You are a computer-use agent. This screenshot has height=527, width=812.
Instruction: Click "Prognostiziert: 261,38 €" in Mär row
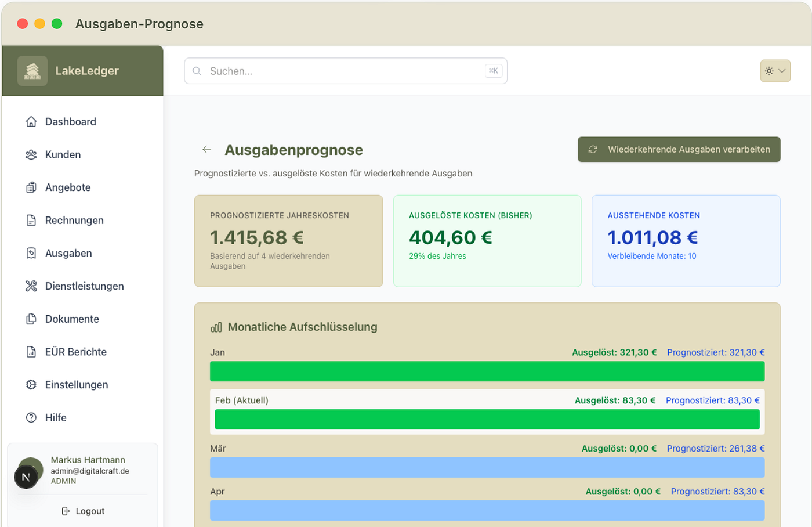click(716, 449)
